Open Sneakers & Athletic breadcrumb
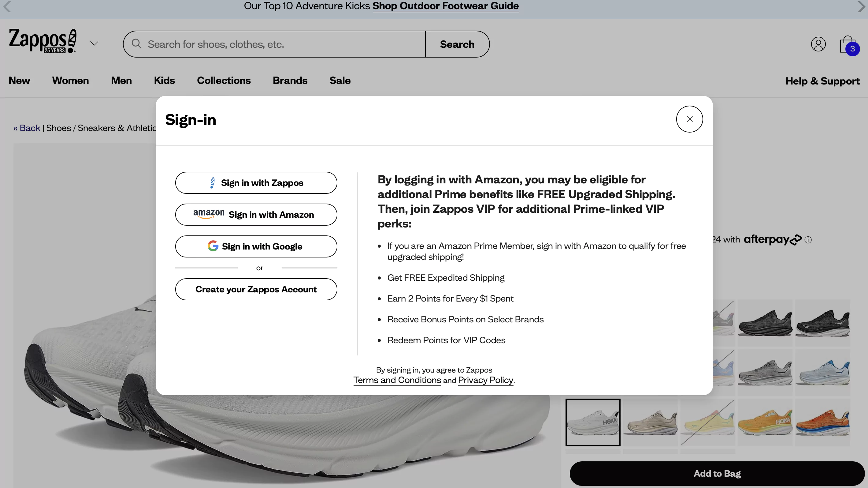 pyautogui.click(x=117, y=128)
